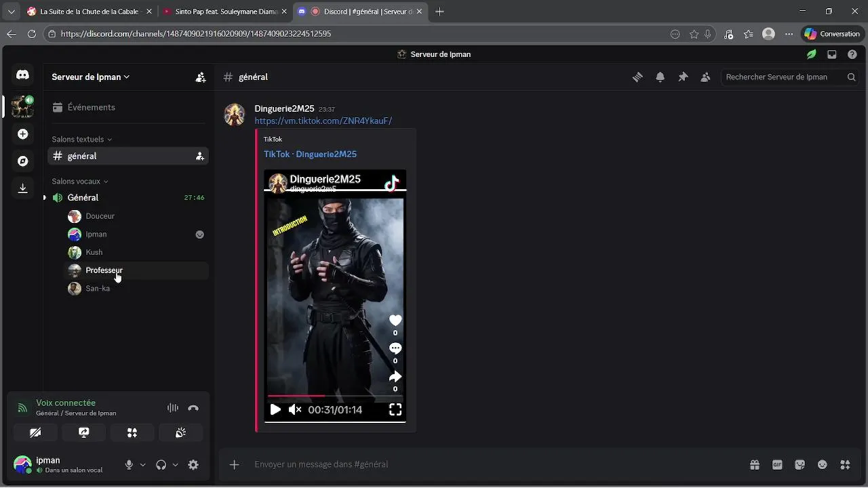
Task: Focus the Rechercher Serveur de Ipman search box
Action: point(791,77)
